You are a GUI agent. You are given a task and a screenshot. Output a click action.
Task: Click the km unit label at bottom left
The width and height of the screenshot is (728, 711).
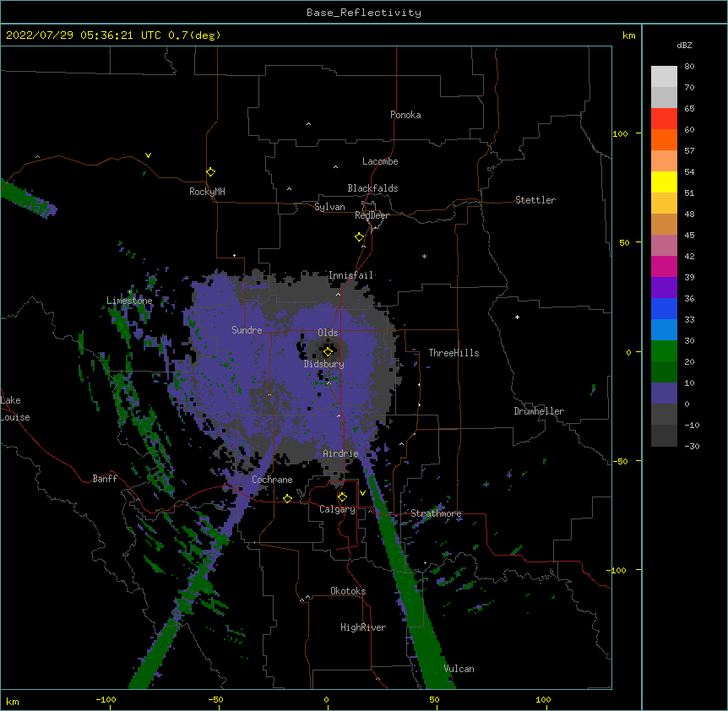pyautogui.click(x=13, y=701)
